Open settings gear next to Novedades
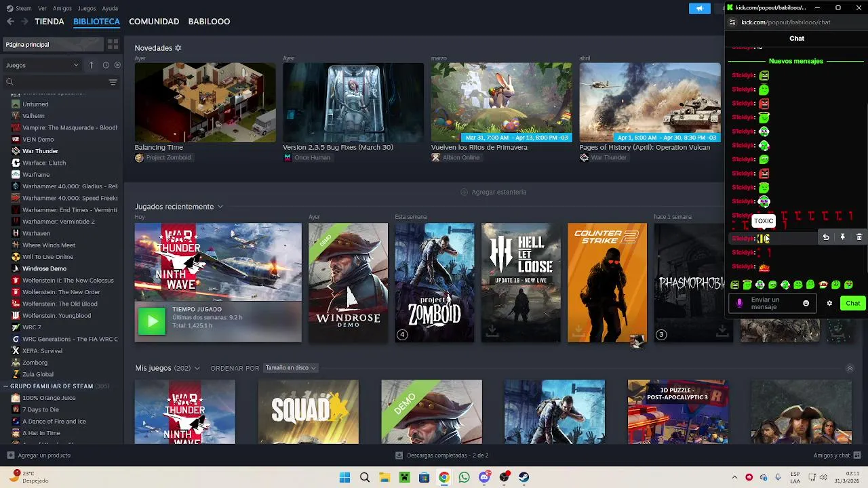868x488 pixels. click(178, 48)
